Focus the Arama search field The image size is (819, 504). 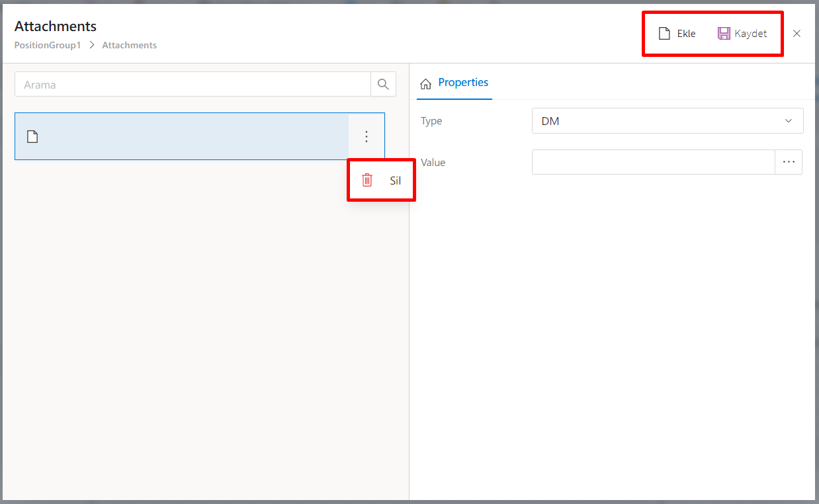coord(193,84)
